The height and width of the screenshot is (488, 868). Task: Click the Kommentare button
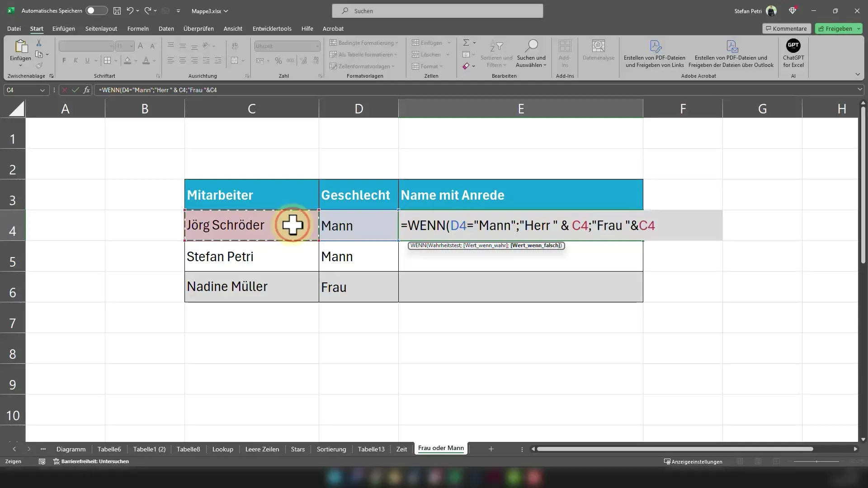[x=786, y=28]
